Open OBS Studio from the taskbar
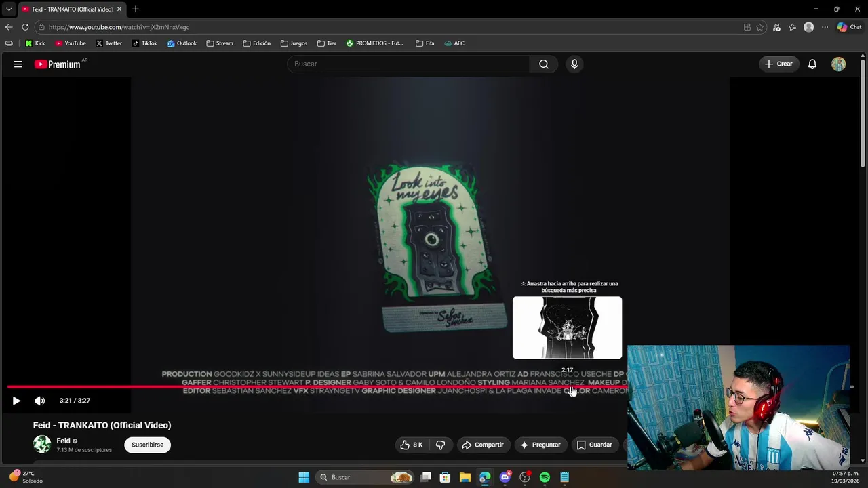 coord(524,477)
